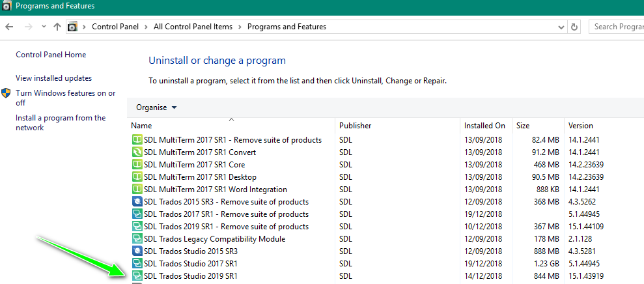This screenshot has width=644, height=284.
Task: Select SDL MultiTerm 2017 SR1 Core entry
Action: [194, 165]
